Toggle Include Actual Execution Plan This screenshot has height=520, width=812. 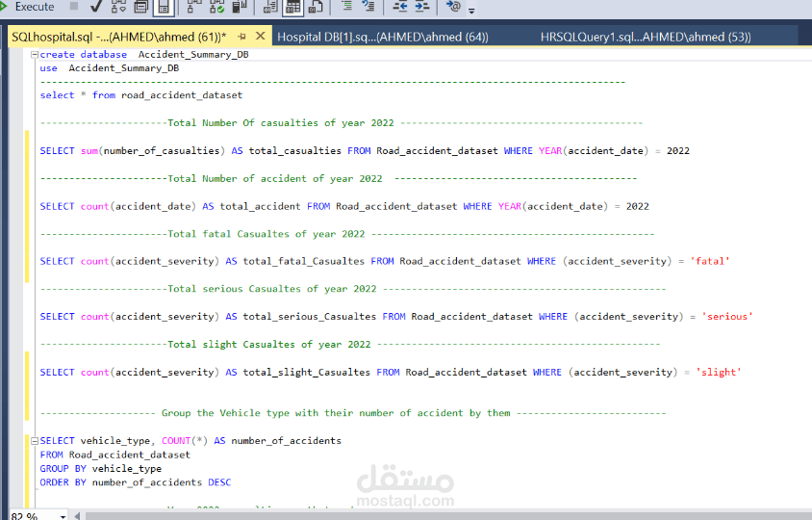point(194,7)
